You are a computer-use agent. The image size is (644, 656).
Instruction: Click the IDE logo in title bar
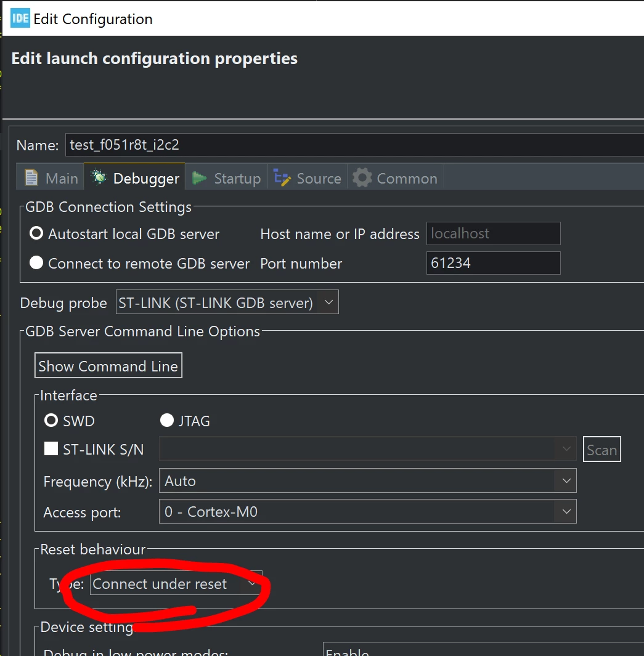pos(20,18)
